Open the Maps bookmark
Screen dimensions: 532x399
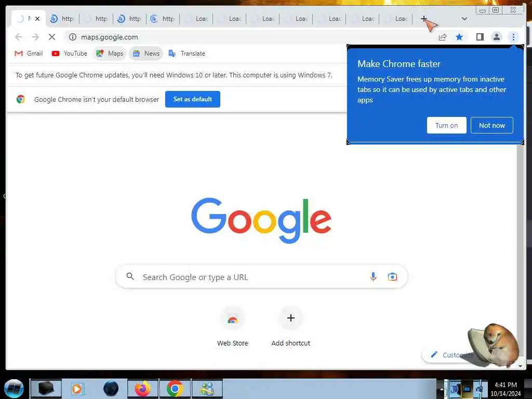110,54
